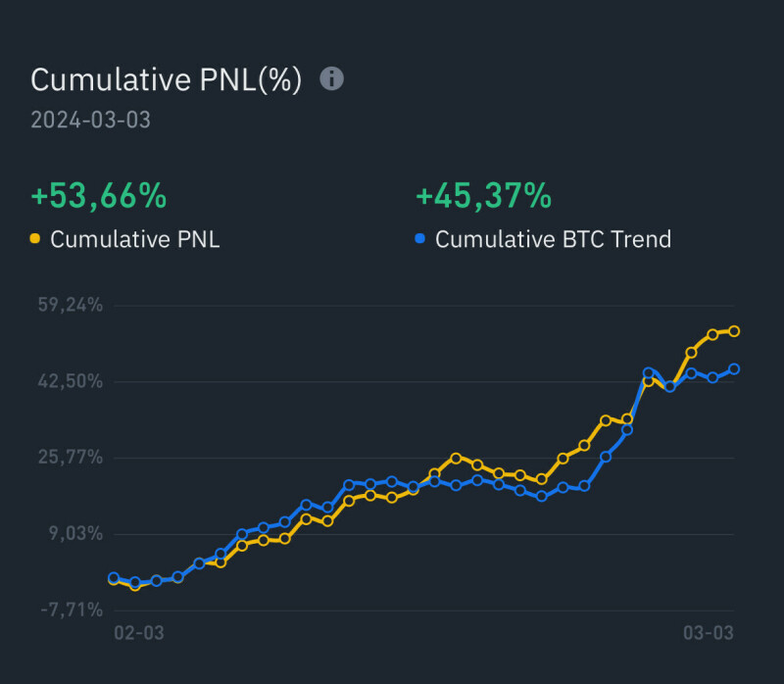Click the 03-03 end date axis label
The height and width of the screenshot is (684, 784).
[708, 633]
